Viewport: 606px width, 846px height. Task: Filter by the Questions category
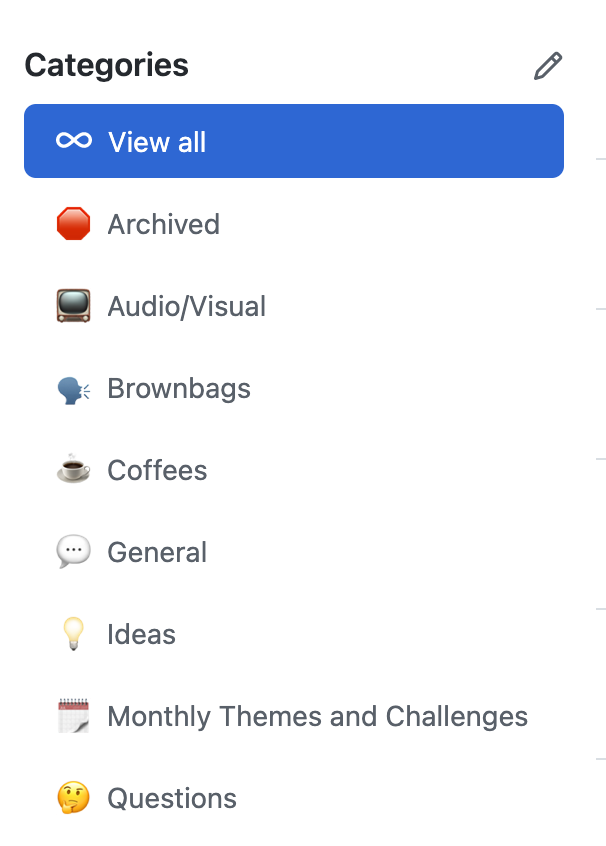coord(294,798)
